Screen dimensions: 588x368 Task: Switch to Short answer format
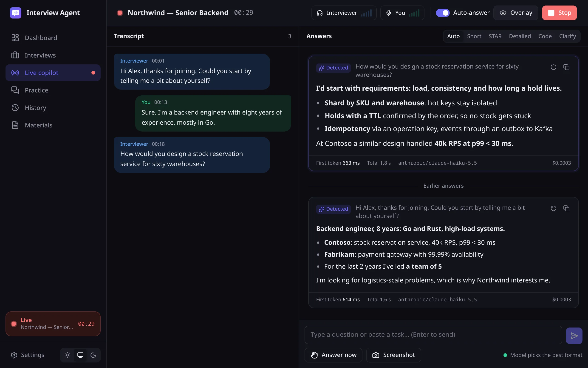[474, 36]
